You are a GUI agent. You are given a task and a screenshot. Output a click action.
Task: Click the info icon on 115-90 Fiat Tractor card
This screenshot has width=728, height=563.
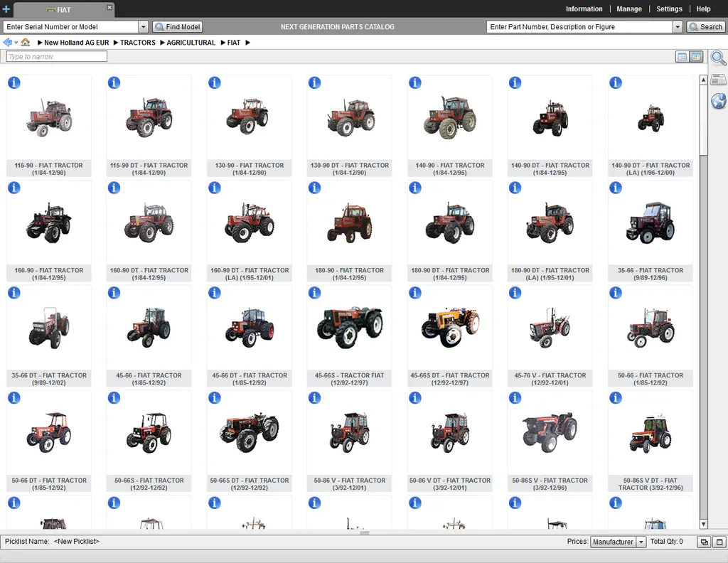(x=14, y=82)
